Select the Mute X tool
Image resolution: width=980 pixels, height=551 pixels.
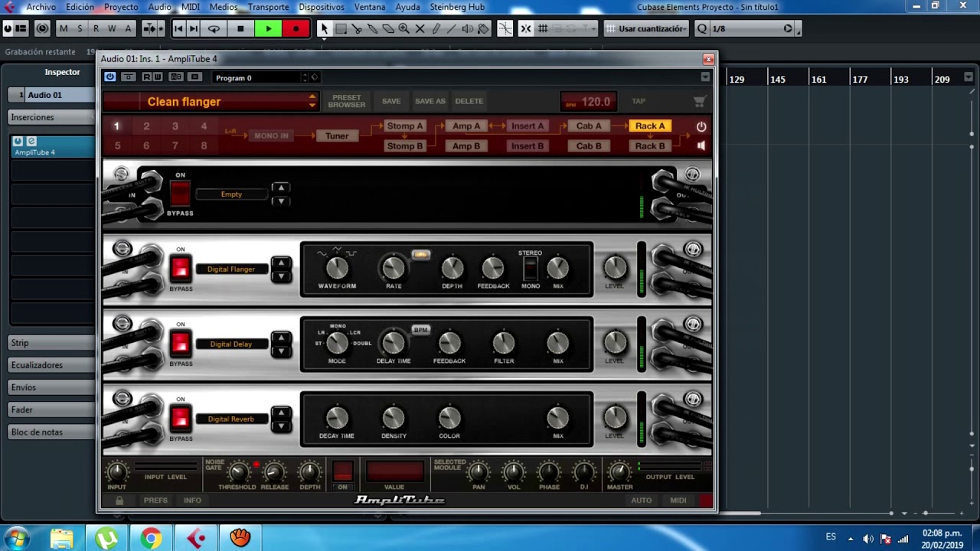point(420,28)
